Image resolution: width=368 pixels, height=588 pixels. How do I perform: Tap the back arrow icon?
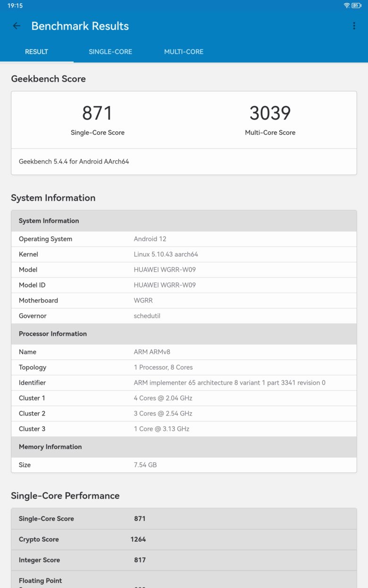[x=17, y=26]
